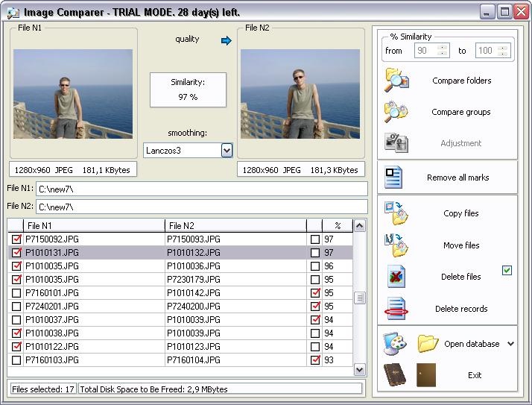Image resolution: width=532 pixels, height=405 pixels.
Task: Click the File N2 image preview
Action: pyautogui.click(x=300, y=94)
